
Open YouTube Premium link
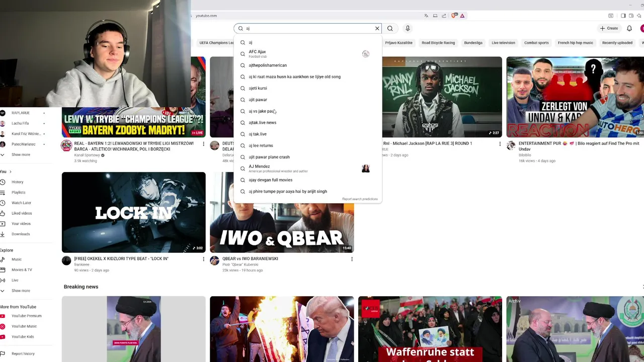27,316
